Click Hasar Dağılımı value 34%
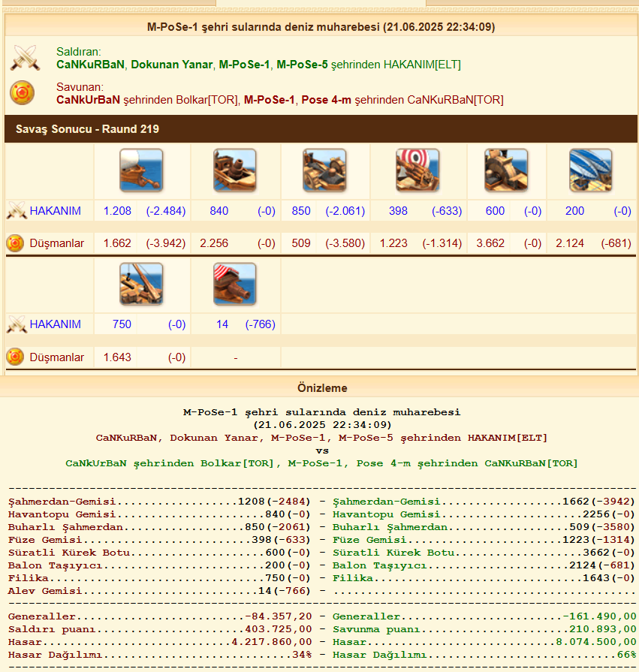Image resolution: width=639 pixels, height=672 pixels. pos(302,655)
